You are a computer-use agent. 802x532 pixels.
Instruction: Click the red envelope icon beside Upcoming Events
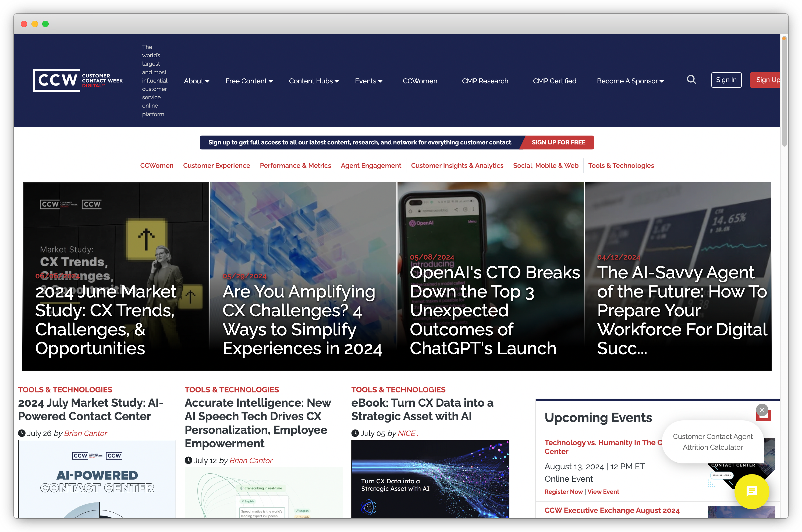[764, 417]
